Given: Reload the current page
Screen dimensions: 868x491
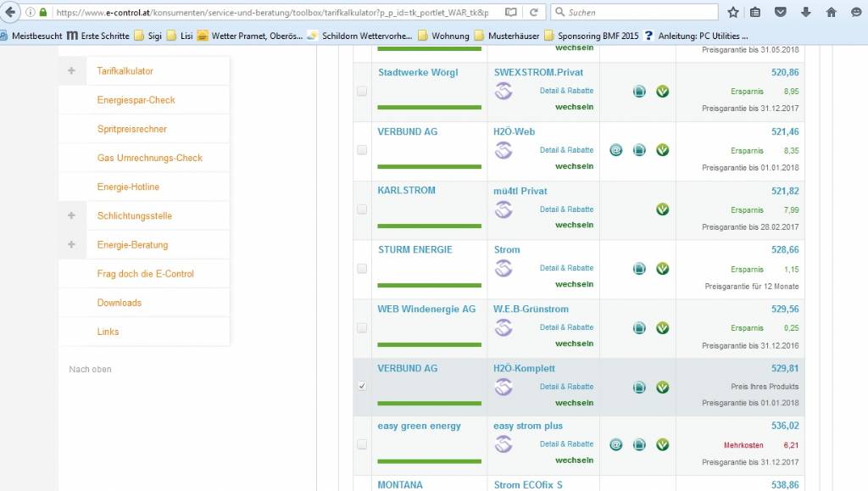Looking at the screenshot, I should pos(534,12).
